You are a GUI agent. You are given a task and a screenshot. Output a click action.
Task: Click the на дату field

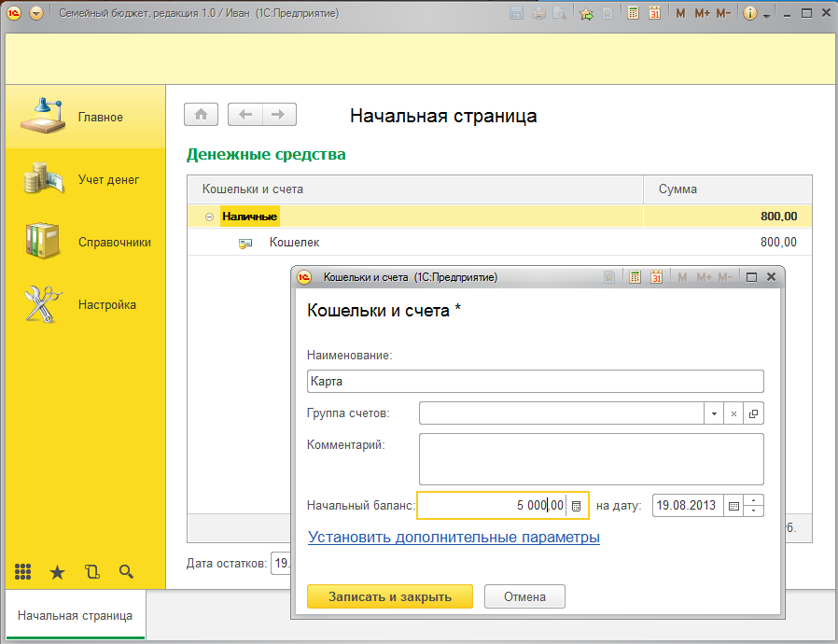pos(688,505)
